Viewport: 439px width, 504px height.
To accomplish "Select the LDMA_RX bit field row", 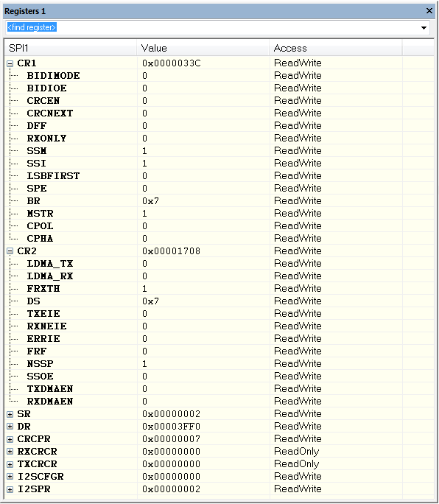I will (219, 276).
